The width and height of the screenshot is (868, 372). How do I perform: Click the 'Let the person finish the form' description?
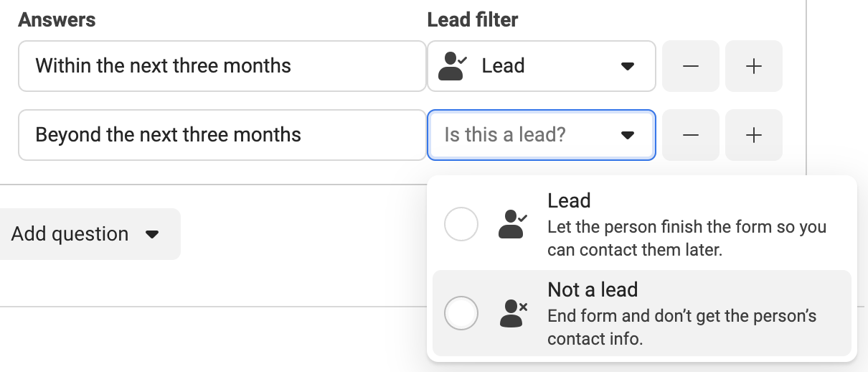[x=687, y=238]
